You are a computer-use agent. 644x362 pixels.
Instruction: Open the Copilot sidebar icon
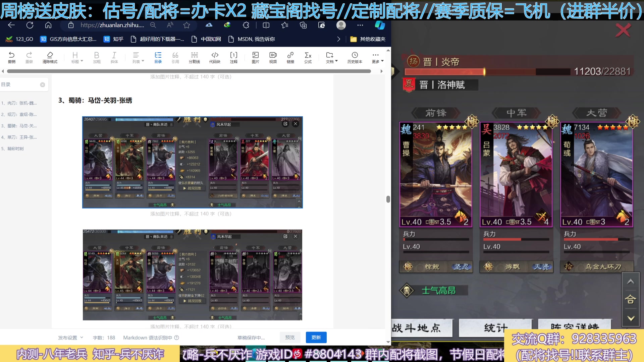point(380,25)
